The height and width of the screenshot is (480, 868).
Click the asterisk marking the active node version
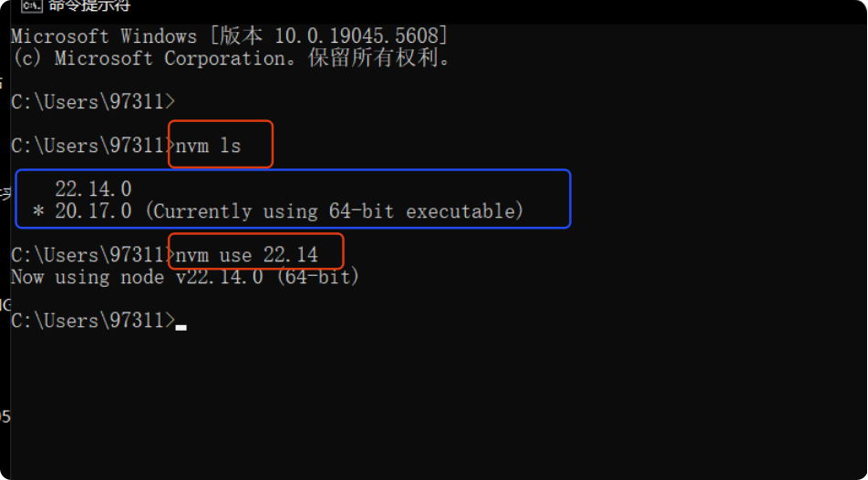click(37, 212)
